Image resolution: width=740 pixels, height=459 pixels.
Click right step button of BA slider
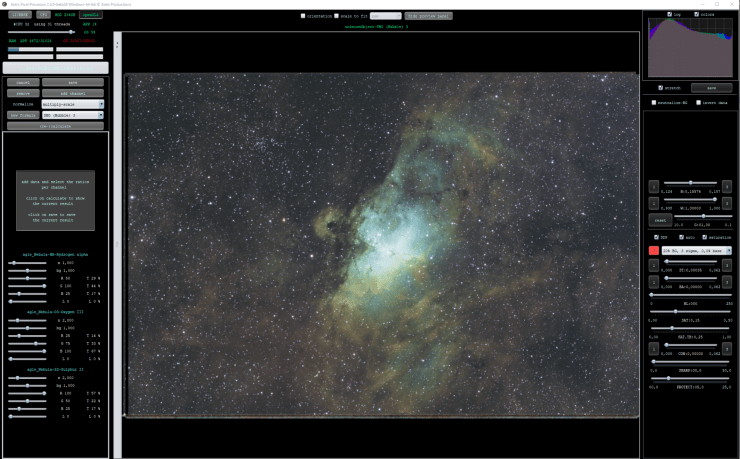pos(727,282)
